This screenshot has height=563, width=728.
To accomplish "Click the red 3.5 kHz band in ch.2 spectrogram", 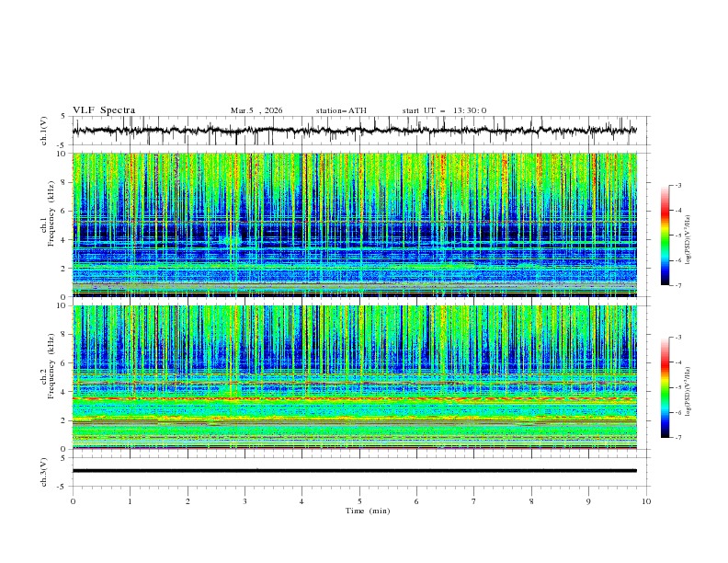I will [355, 398].
